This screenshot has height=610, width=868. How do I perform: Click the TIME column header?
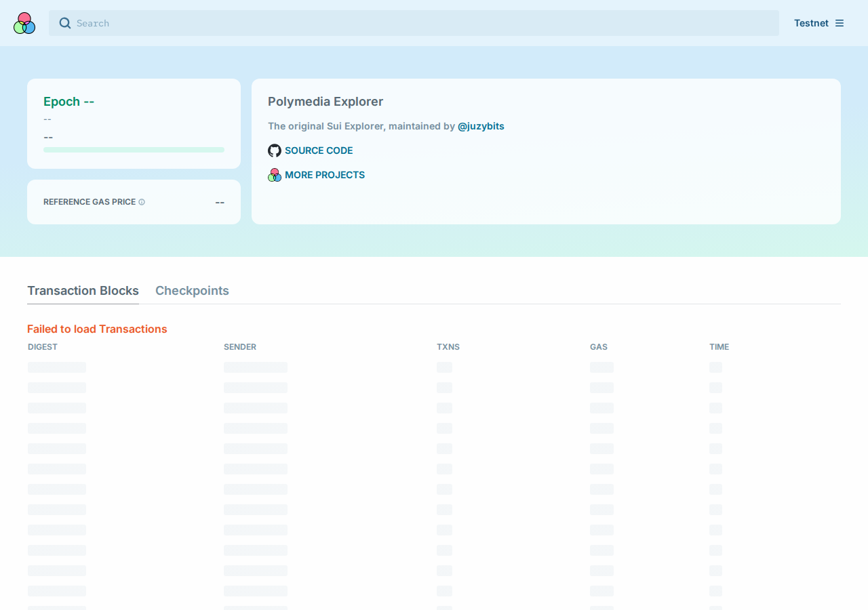(719, 347)
